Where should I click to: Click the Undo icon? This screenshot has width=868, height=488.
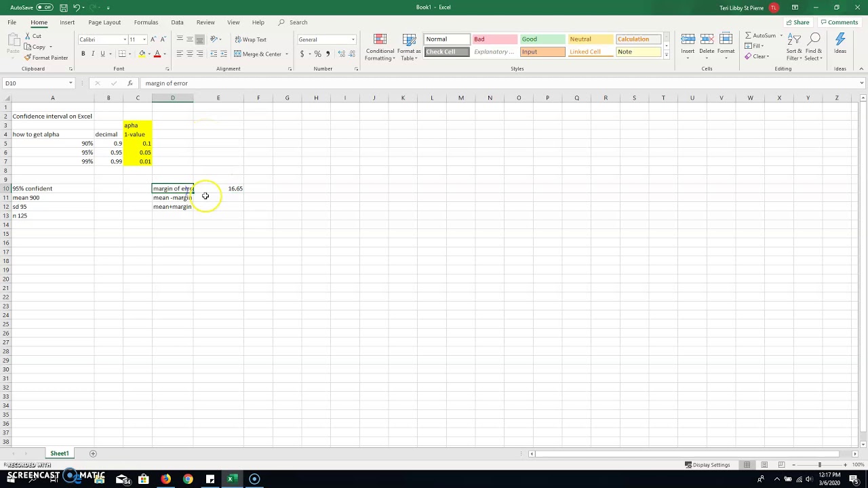tap(76, 7)
